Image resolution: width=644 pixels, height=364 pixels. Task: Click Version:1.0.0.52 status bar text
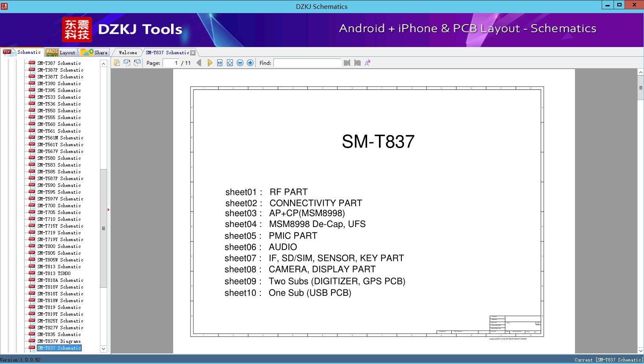pos(20,360)
